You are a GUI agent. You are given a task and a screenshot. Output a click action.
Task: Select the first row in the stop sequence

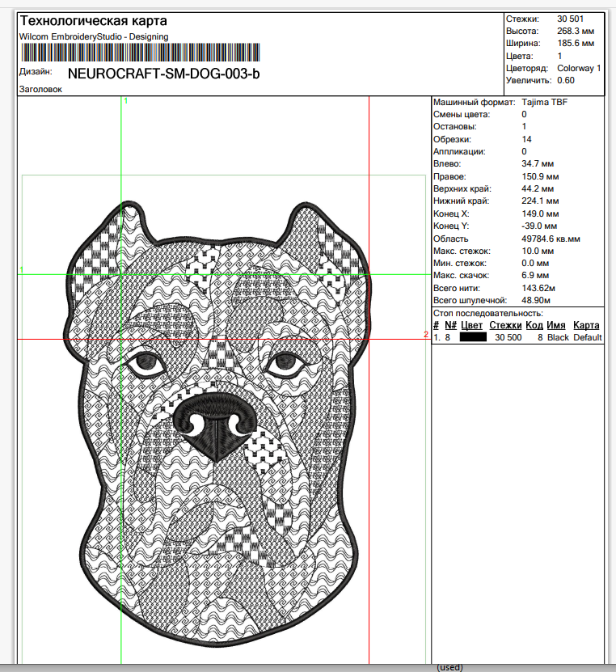pyautogui.click(x=517, y=337)
